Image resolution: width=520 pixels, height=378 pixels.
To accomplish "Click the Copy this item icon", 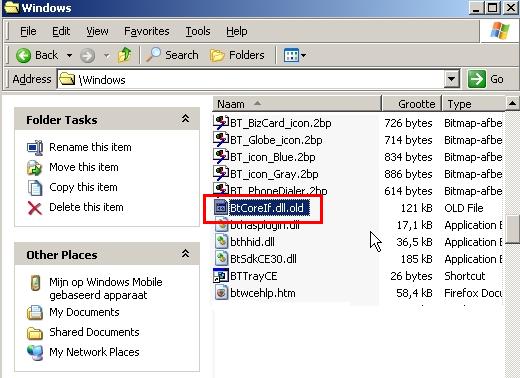I will click(35, 188).
